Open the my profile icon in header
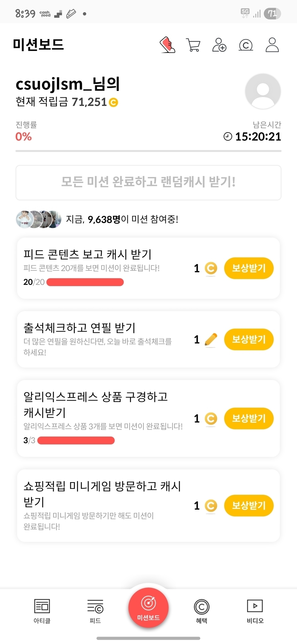This screenshot has width=297, height=644. (x=272, y=45)
